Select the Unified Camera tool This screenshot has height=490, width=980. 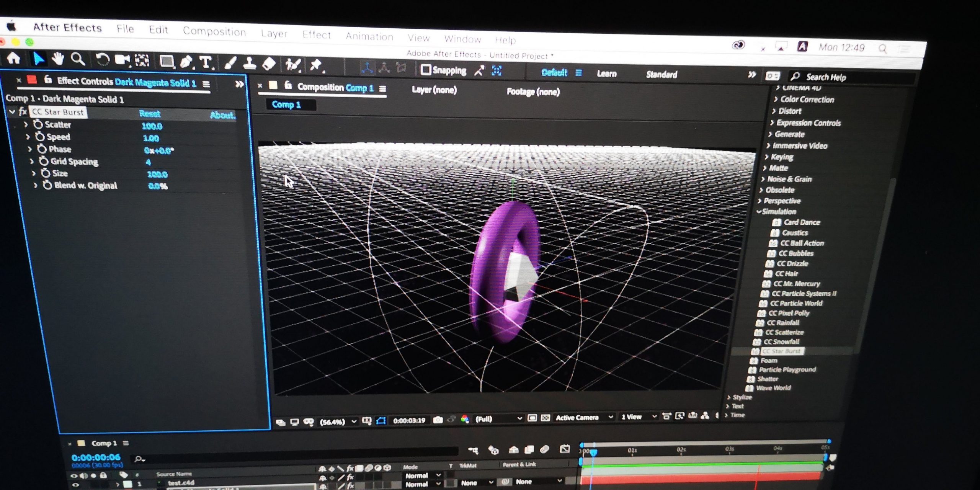coord(122,60)
